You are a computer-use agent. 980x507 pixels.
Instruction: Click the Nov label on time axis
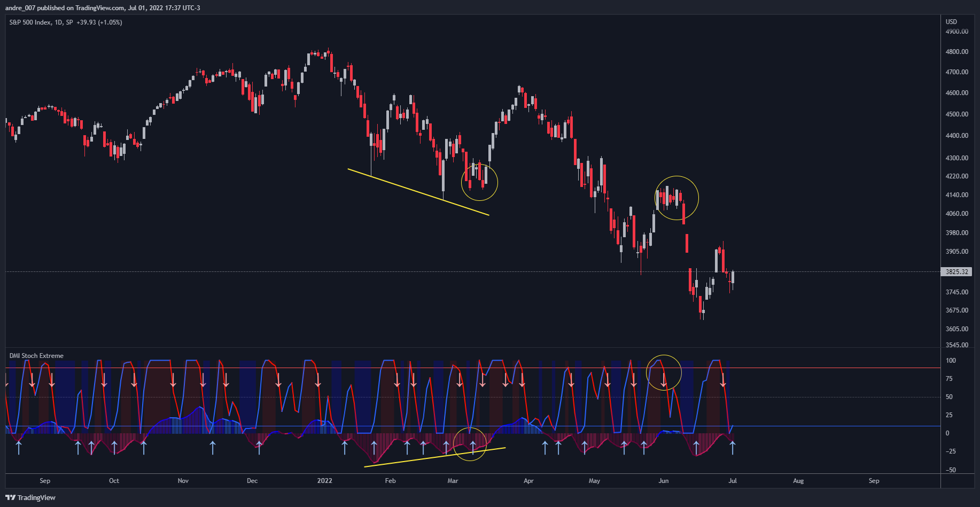(x=183, y=481)
